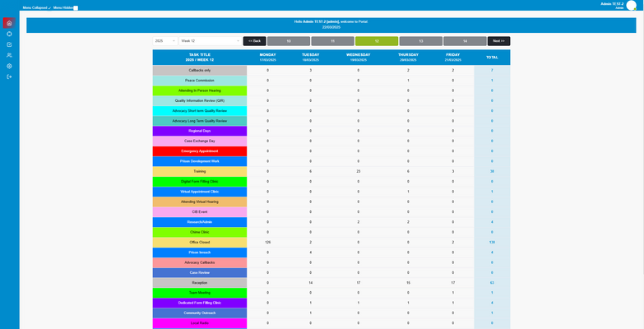The height and width of the screenshot is (329, 644).
Task: Click the TOTAL column header
Action: click(492, 57)
